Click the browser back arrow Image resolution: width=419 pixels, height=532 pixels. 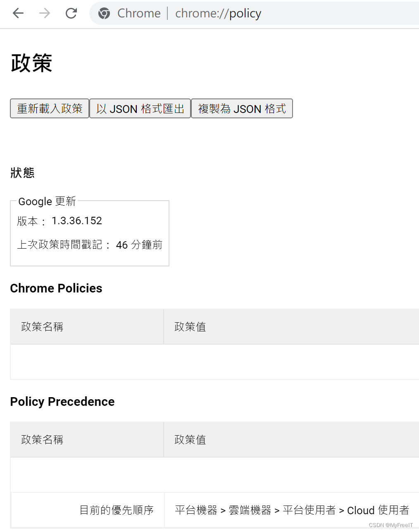click(18, 13)
